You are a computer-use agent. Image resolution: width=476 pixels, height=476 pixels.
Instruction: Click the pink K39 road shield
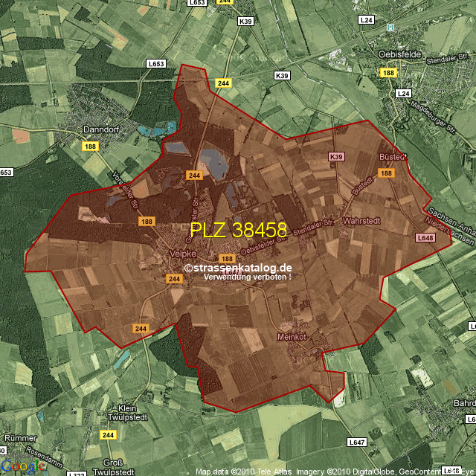[337, 157]
